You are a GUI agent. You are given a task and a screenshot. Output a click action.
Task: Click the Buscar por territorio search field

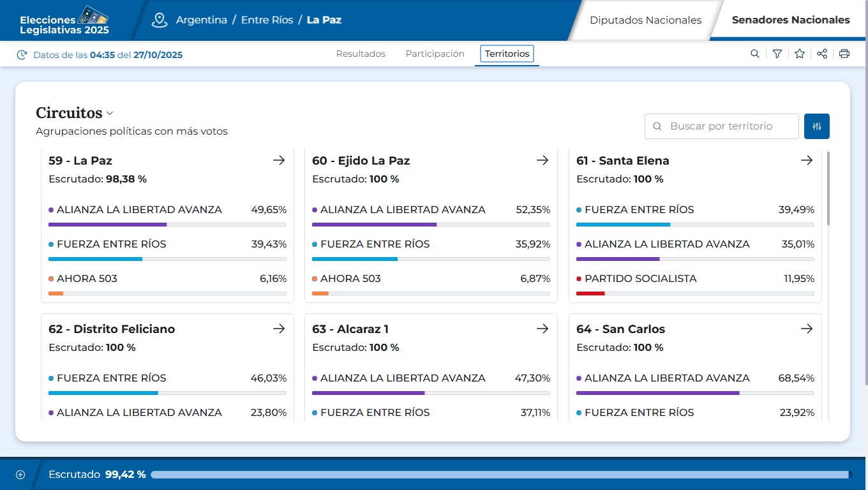click(x=721, y=126)
